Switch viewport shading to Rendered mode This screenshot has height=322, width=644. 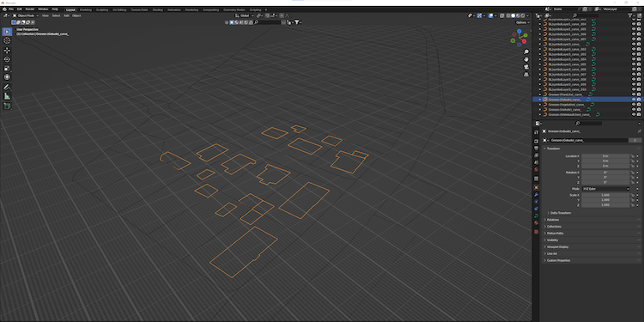523,15
